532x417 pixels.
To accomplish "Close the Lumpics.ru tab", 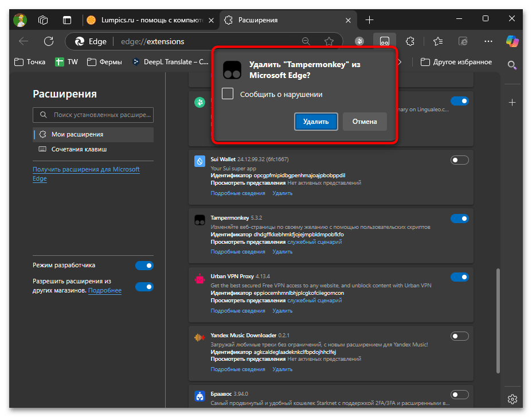I will (211, 21).
